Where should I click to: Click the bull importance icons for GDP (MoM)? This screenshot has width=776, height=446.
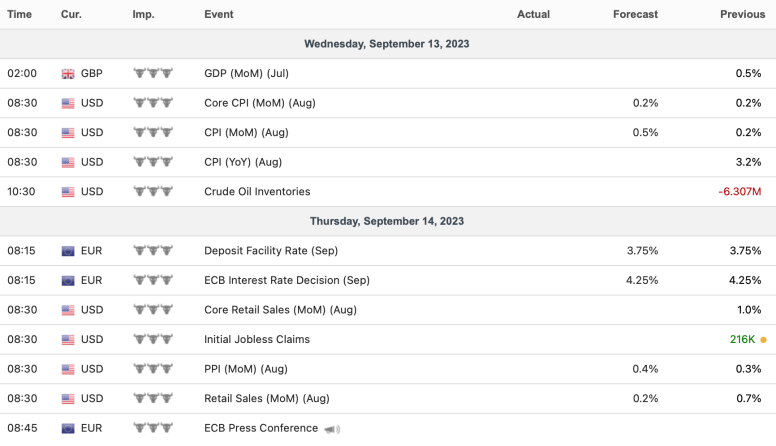coord(153,73)
